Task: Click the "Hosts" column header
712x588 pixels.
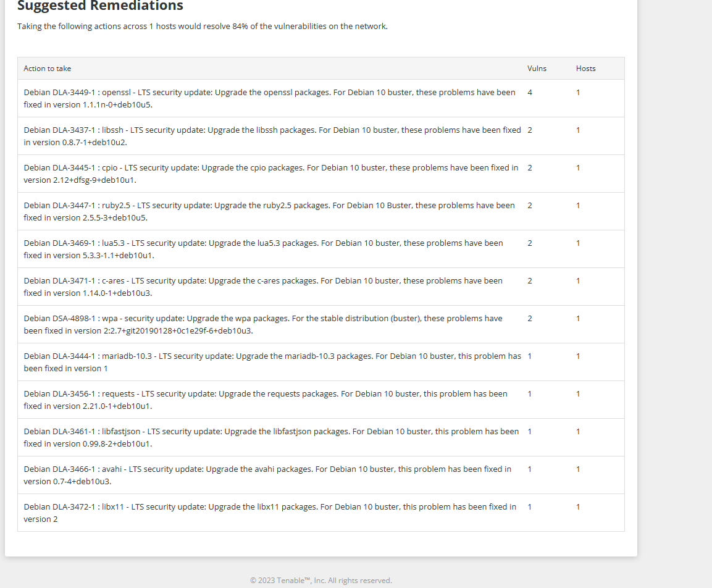Action: pyautogui.click(x=585, y=69)
